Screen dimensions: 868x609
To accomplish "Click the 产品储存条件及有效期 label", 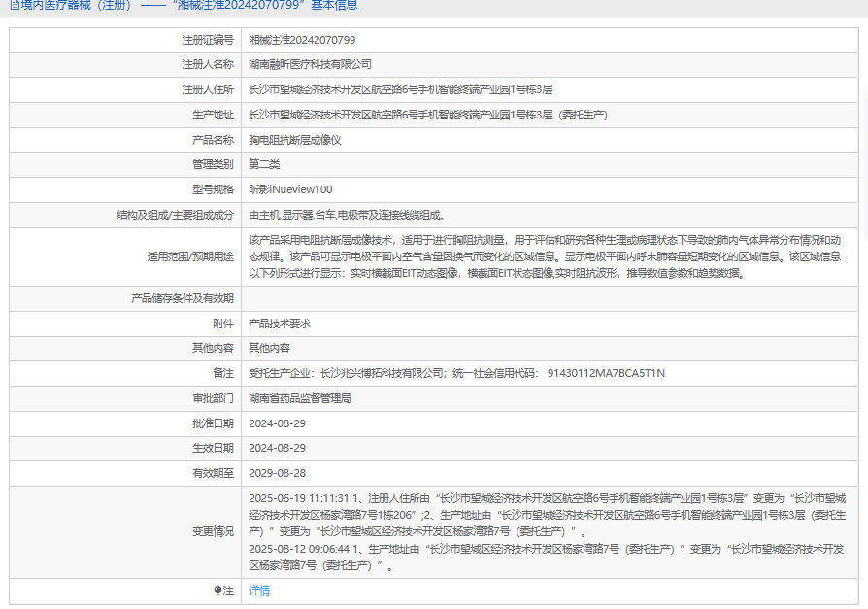I will (x=183, y=298).
